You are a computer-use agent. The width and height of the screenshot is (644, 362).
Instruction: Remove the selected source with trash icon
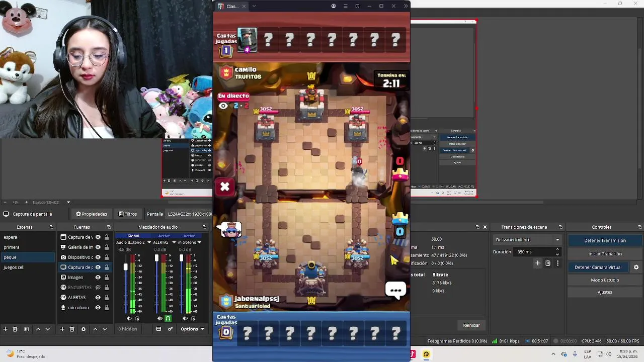click(x=72, y=329)
